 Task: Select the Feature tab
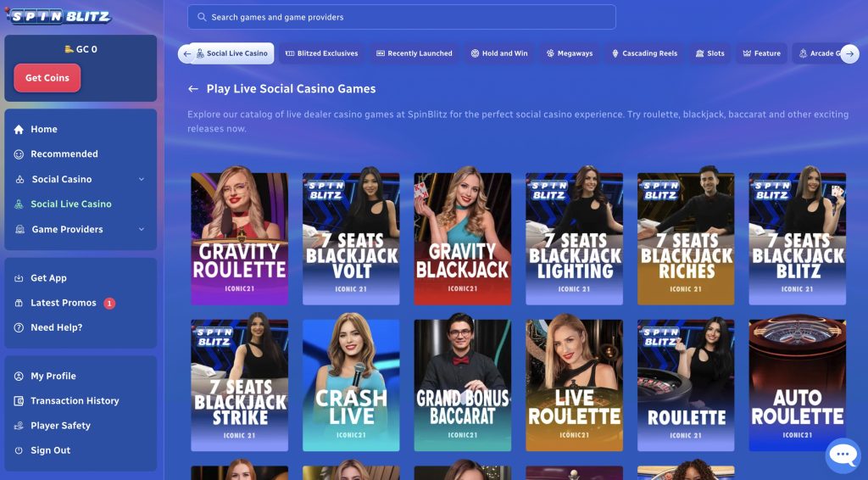762,53
